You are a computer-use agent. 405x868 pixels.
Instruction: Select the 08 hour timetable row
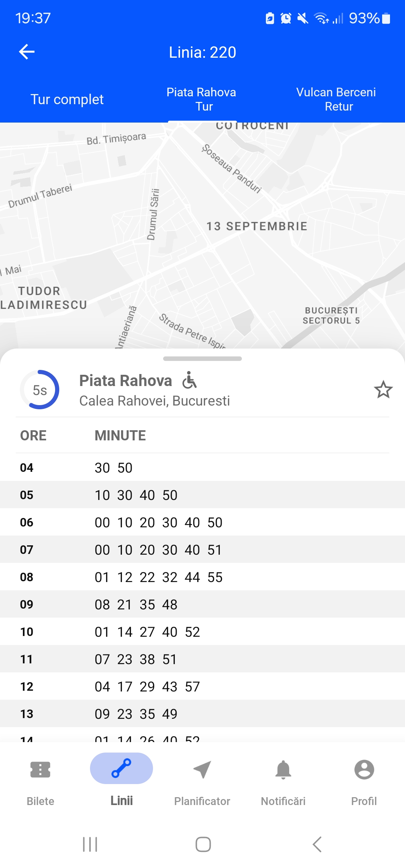[202, 577]
